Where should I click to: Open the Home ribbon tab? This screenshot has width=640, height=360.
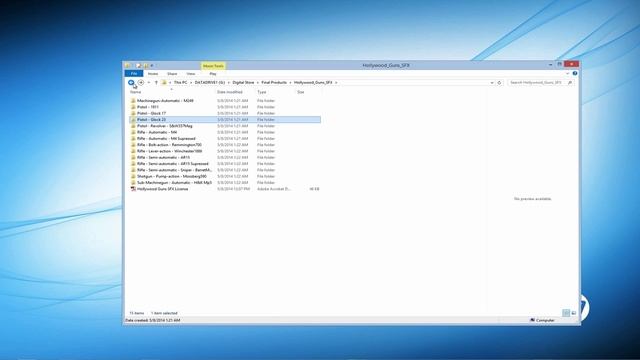tap(153, 74)
